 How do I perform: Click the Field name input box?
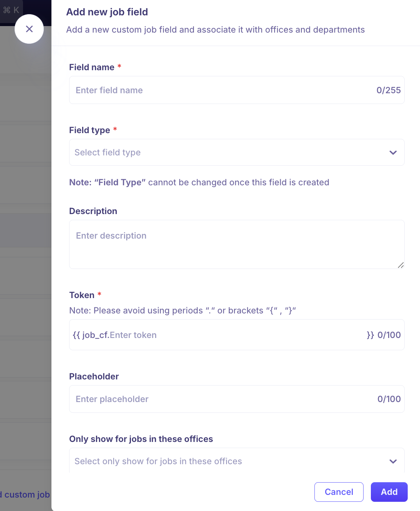(237, 90)
